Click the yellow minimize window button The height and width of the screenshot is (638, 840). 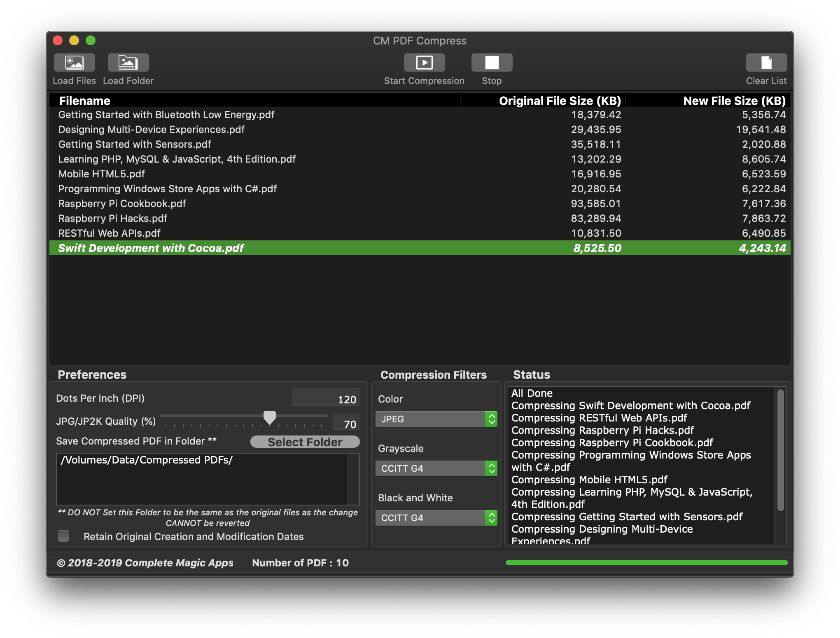pos(74,40)
